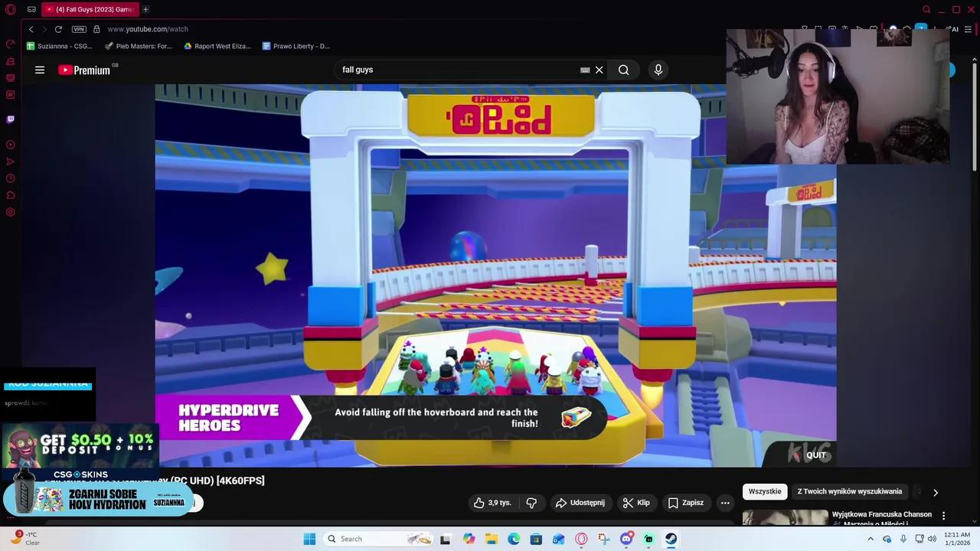Open clock and calendar showing 12:11 AM
Screen dimensions: 980x551
(957, 539)
